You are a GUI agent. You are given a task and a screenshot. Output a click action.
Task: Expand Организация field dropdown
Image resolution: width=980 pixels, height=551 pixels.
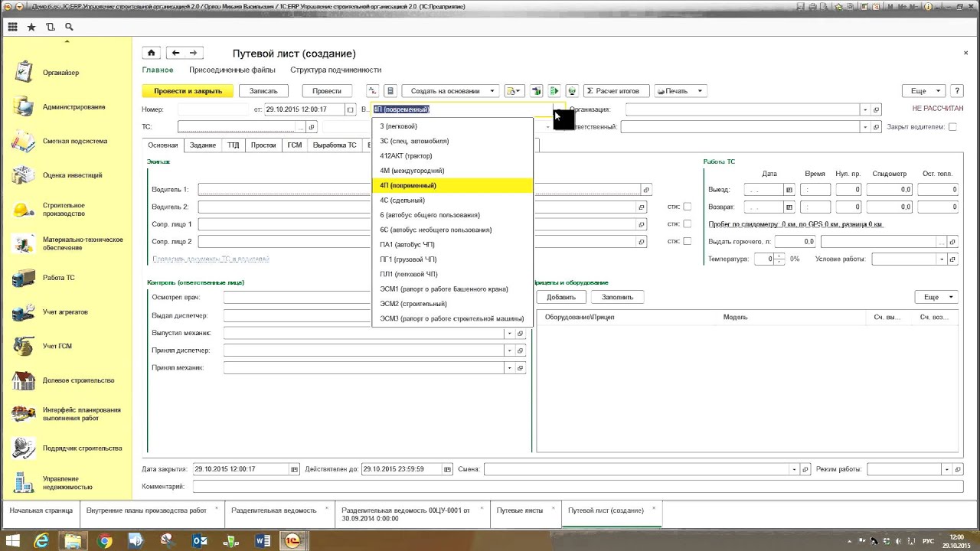pos(864,109)
